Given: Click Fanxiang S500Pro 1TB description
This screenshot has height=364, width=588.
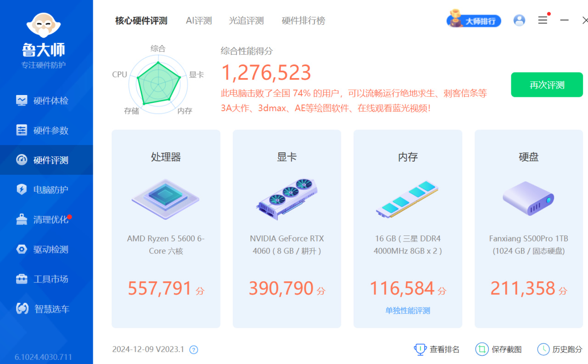Looking at the screenshot, I should point(529,245).
